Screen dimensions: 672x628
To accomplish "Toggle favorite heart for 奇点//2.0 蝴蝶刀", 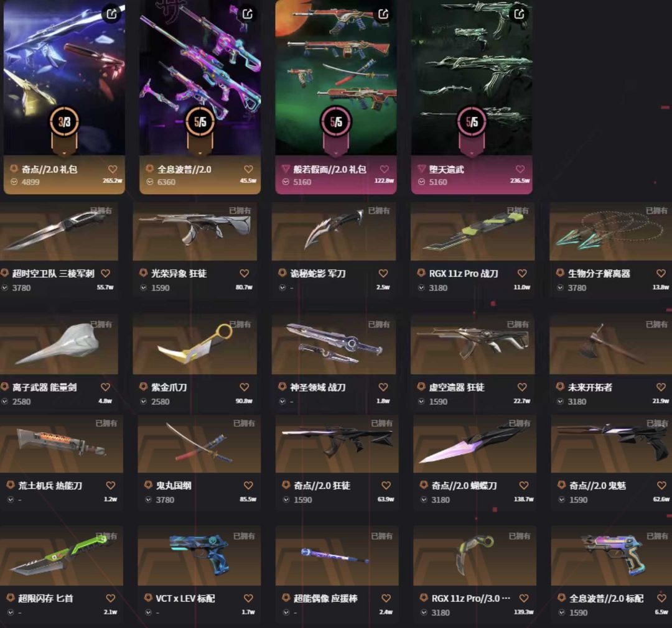I will pyautogui.click(x=524, y=485).
